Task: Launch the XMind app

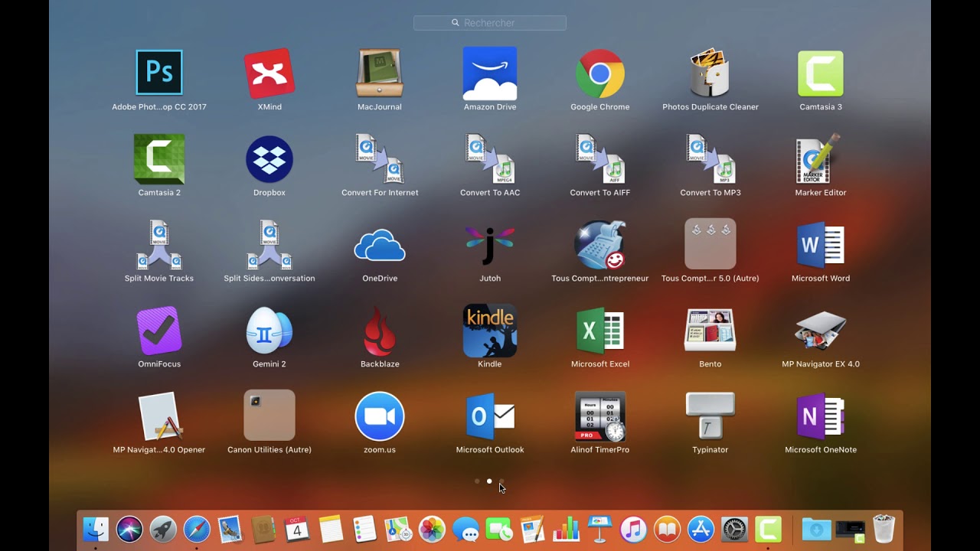Action: [x=269, y=73]
